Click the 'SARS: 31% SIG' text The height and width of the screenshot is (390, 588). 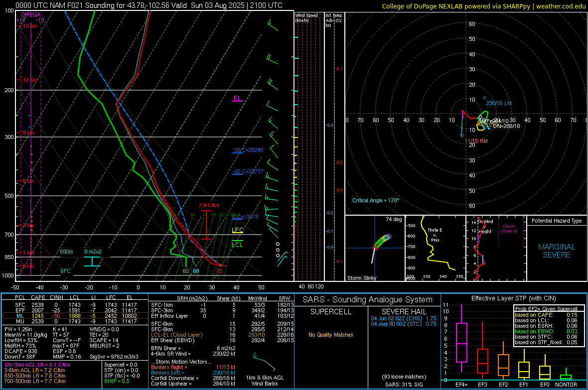[404, 385]
